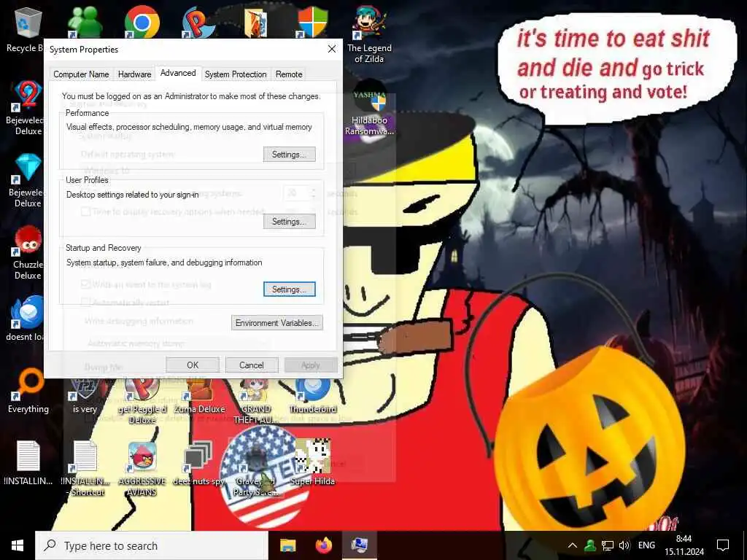Switch to the System Protection tab
This screenshot has width=747, height=560.
point(236,74)
